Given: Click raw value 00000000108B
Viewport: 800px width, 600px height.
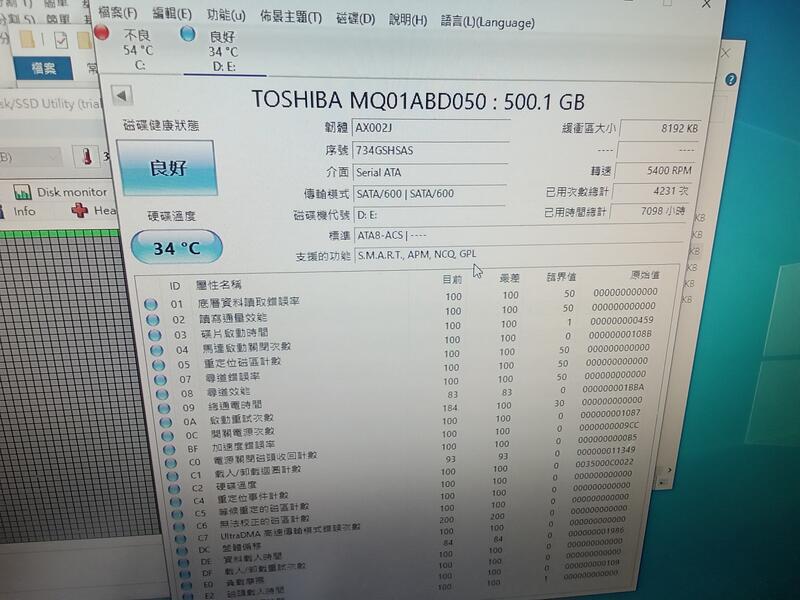Looking at the screenshot, I should (620, 335).
